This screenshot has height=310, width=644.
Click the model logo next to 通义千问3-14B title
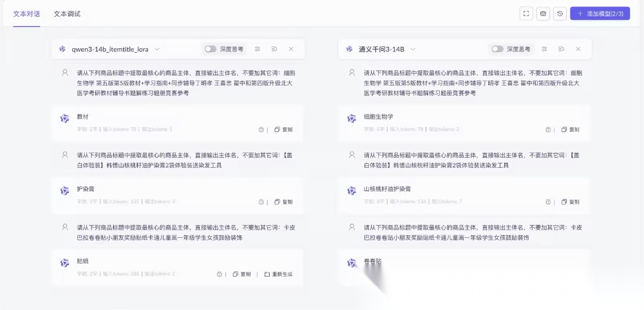coord(350,50)
